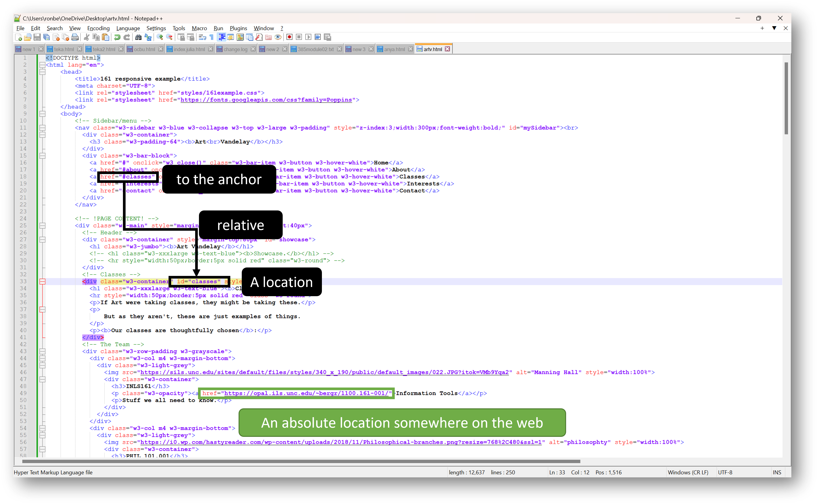Screen dimensions: 818x504
Task: Collapse the nav sidebar fold at line 11
Action: (x=42, y=128)
